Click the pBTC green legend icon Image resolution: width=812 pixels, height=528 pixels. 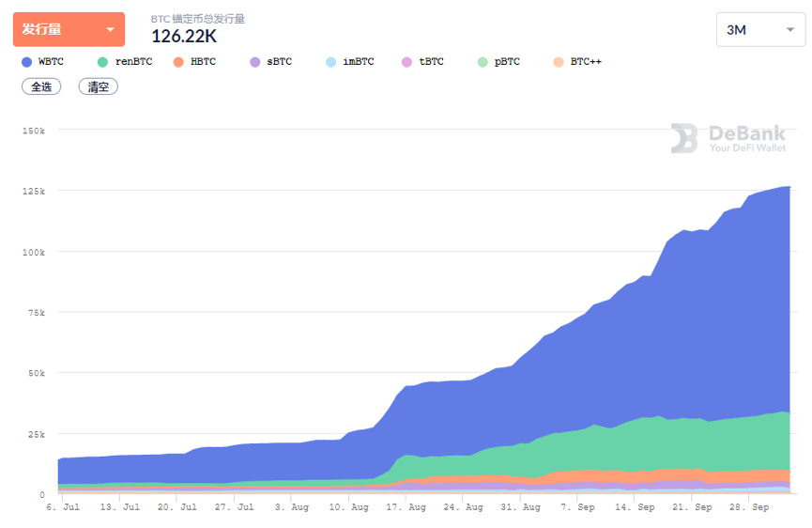[x=483, y=62]
